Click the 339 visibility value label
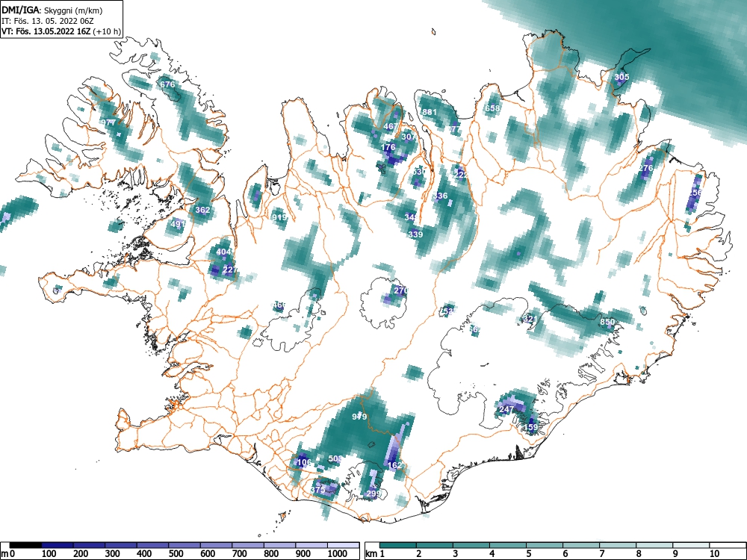The width and height of the screenshot is (747, 560). click(x=415, y=234)
